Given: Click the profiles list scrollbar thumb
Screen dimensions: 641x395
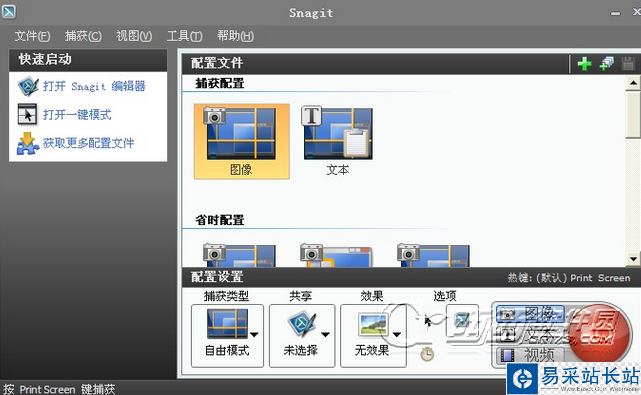Looking at the screenshot, I should pos(633,115).
